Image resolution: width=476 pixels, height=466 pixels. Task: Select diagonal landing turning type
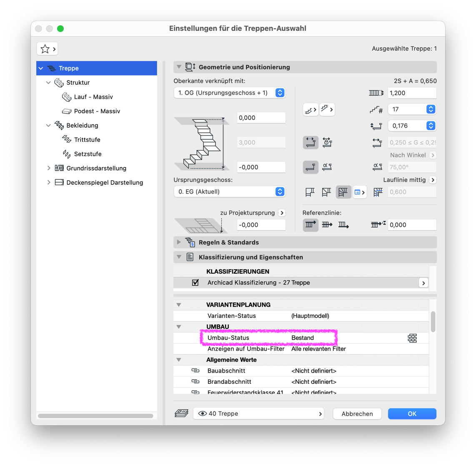[x=326, y=192]
